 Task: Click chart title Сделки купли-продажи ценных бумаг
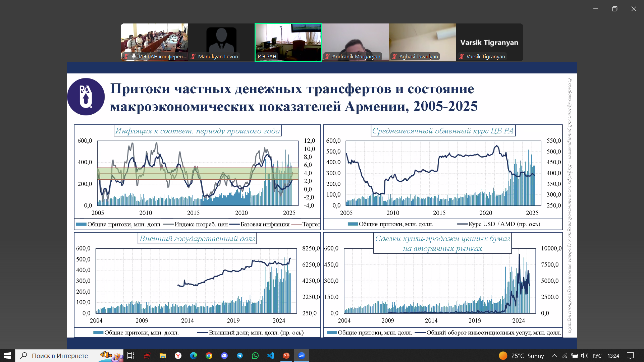(442, 243)
